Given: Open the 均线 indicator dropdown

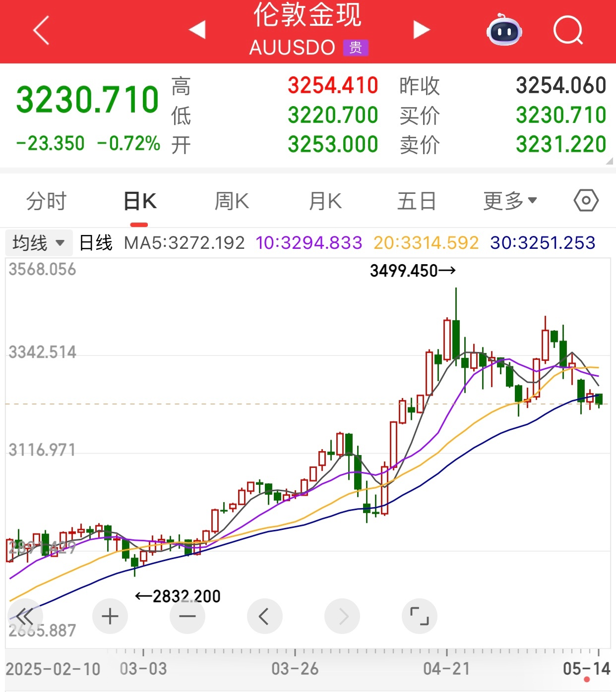Looking at the screenshot, I should pos(39,243).
